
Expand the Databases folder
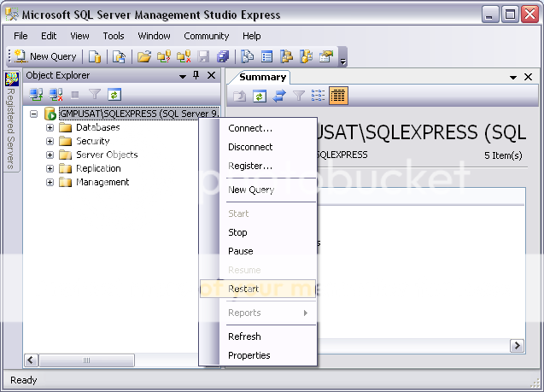point(50,127)
